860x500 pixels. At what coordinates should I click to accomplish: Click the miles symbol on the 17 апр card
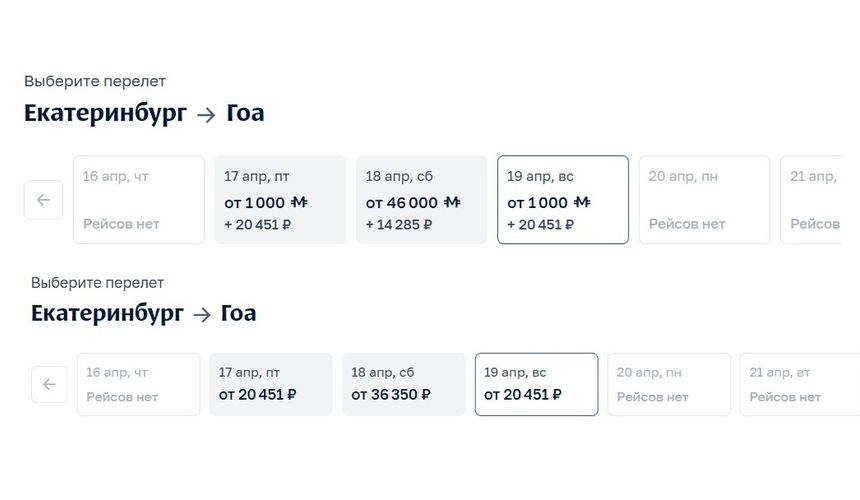click(x=298, y=202)
